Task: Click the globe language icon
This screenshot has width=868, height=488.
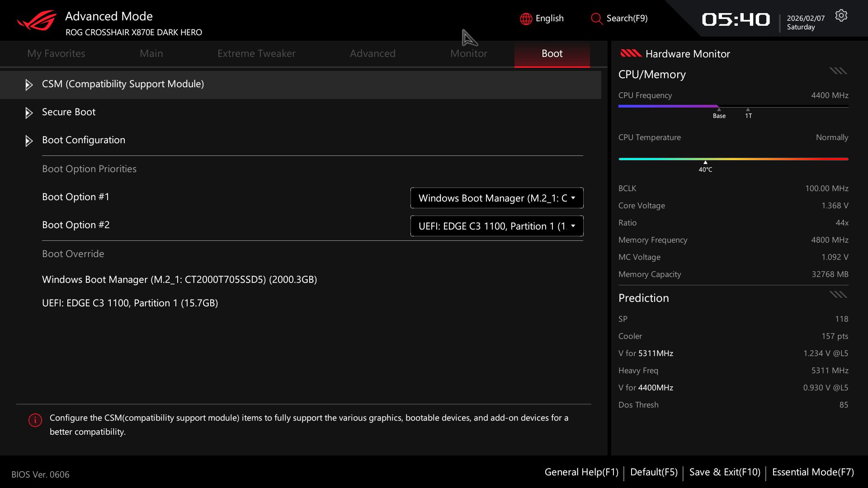Action: tap(526, 19)
